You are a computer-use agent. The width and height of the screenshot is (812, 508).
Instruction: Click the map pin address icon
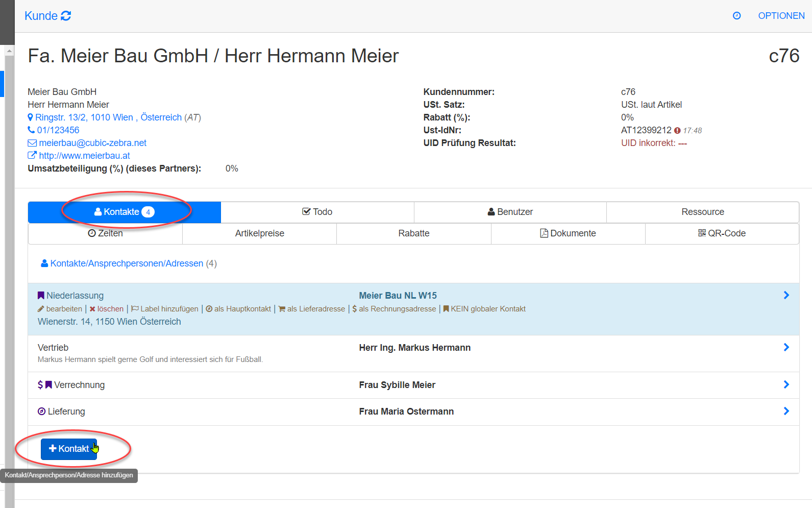pyautogui.click(x=30, y=117)
